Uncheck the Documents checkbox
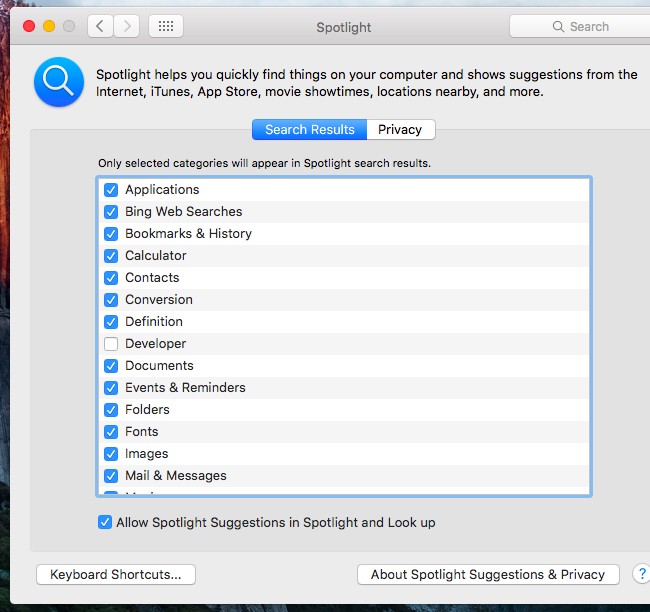This screenshot has width=650, height=612. point(111,366)
